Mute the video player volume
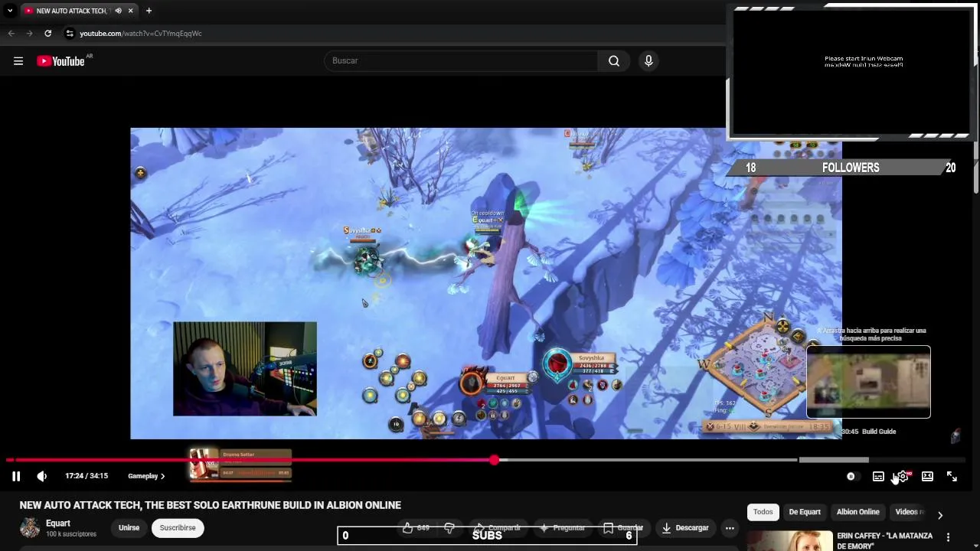Viewport: 980px width, 551px height. click(42, 476)
